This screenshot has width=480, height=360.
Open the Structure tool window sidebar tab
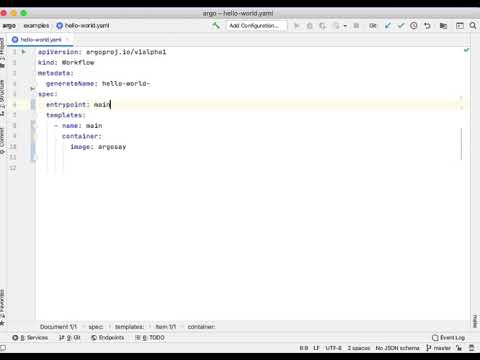coord(2,97)
